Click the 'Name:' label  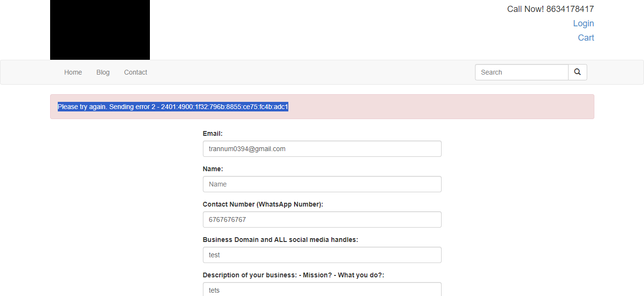[213, 169]
